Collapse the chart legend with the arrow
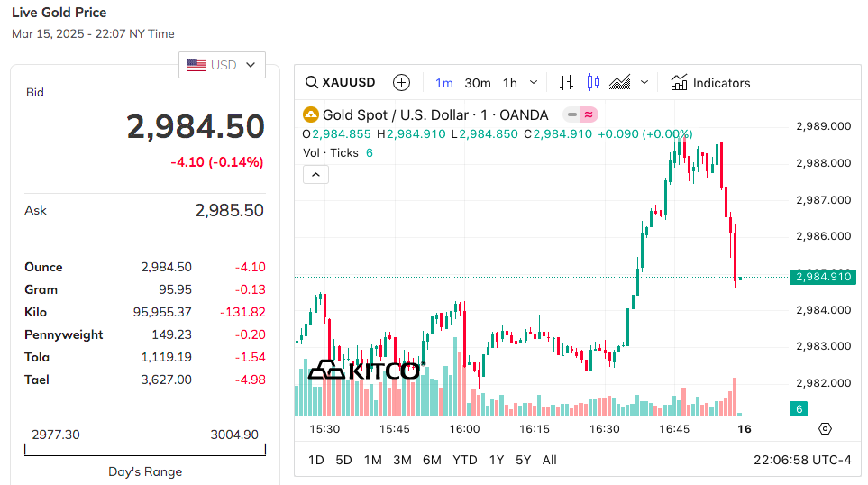Screen dimensions: 868x485 (315, 174)
